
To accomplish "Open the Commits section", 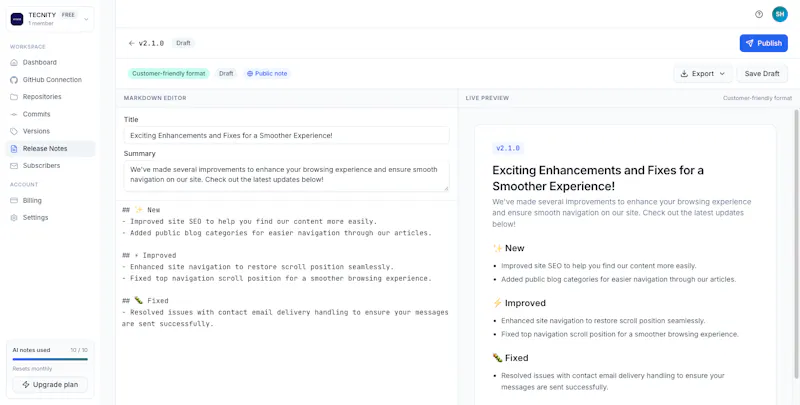I will tap(36, 114).
